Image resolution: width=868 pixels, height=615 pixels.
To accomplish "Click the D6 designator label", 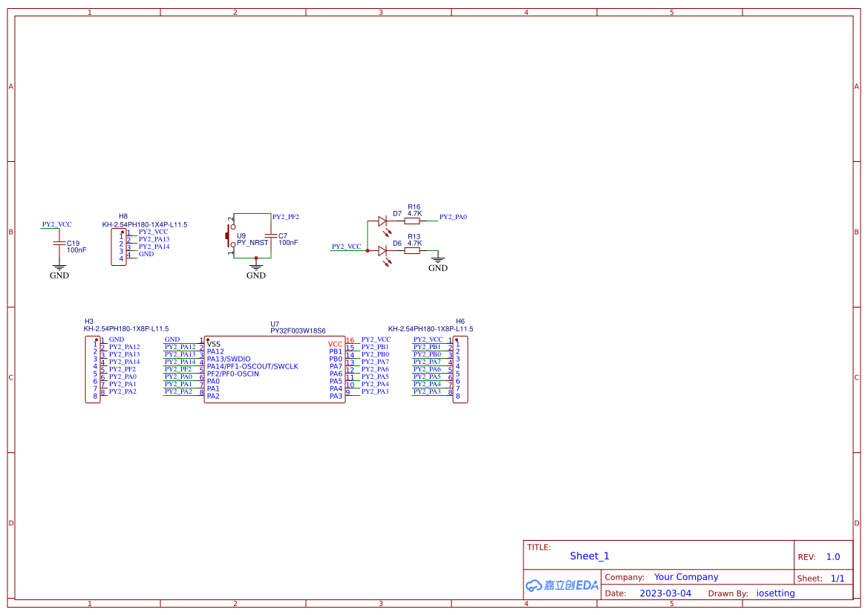I will (x=397, y=243).
